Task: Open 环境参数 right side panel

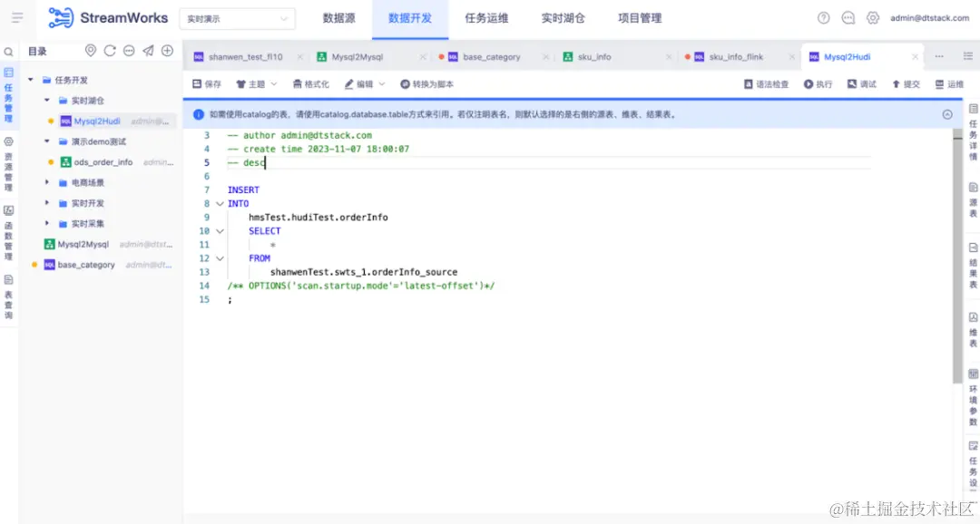Action: pos(973,398)
